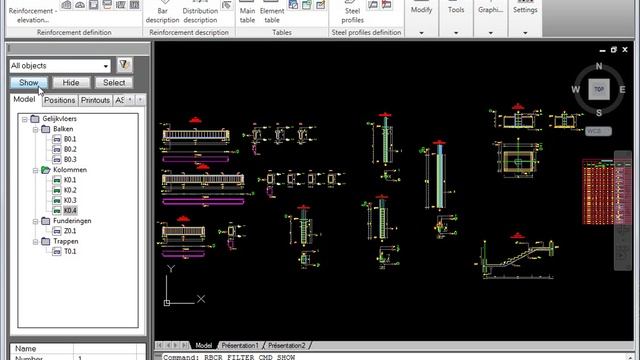Select foundation Z0.1 in the tree
Screen dimensions: 640x360
(70, 231)
